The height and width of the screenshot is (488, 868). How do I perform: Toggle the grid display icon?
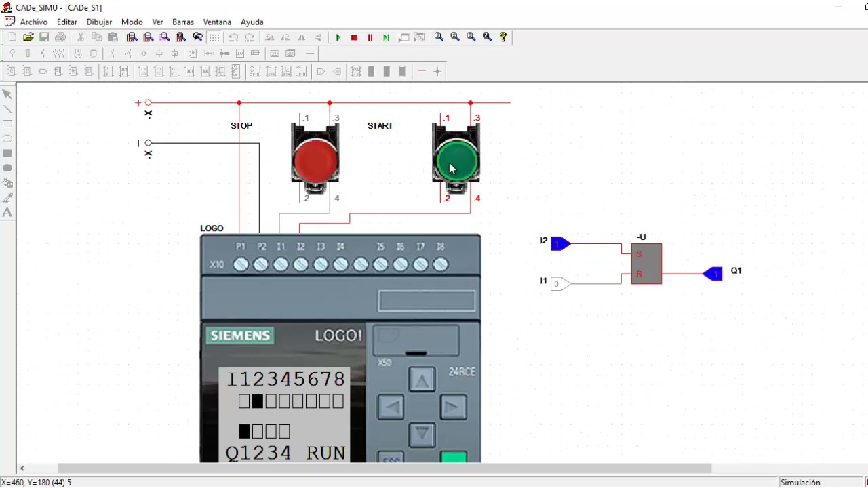(x=214, y=37)
